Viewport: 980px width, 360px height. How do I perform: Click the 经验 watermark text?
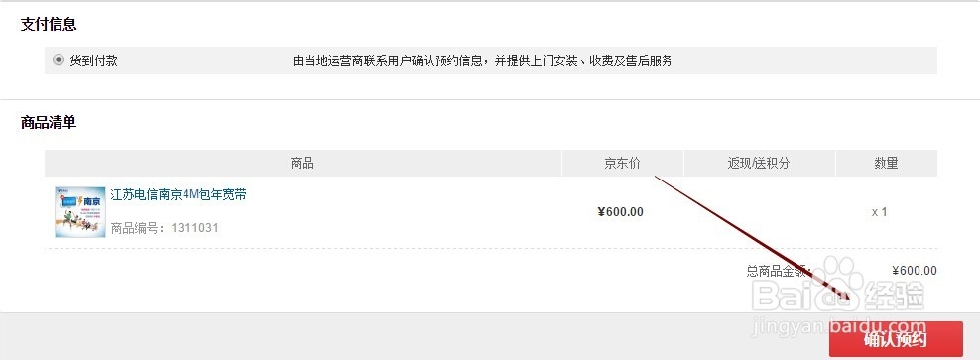895,294
